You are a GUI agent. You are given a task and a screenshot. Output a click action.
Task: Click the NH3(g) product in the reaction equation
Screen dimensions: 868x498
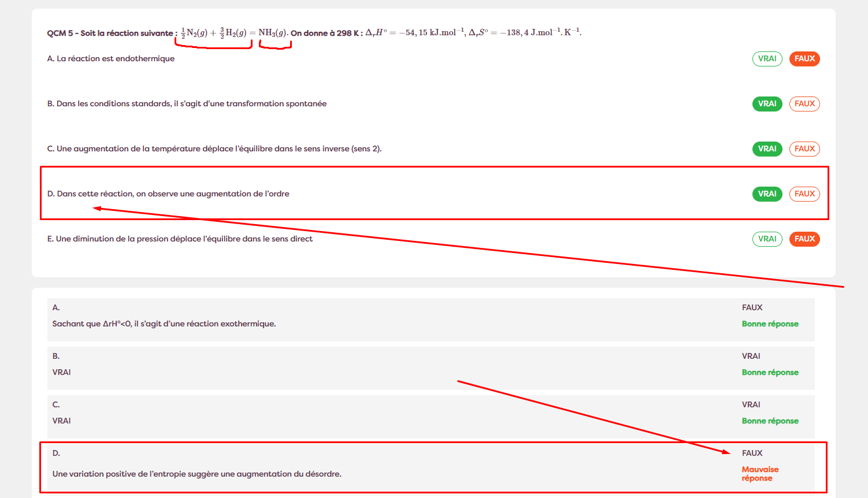[x=273, y=33]
